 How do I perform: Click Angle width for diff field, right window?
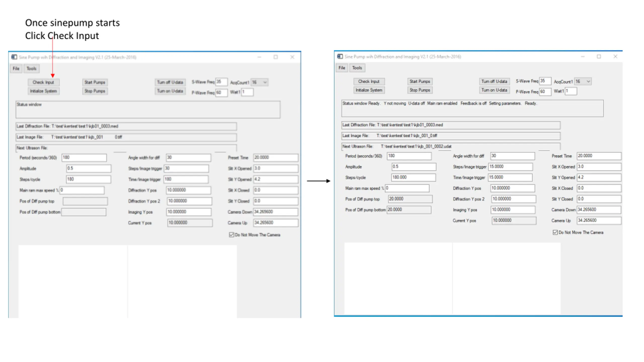[x=513, y=156]
